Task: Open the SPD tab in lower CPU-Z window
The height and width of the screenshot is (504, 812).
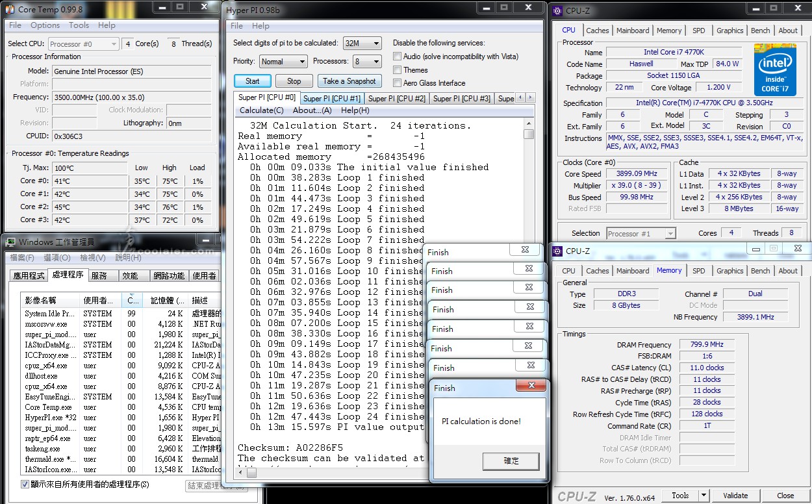Action: coord(698,271)
